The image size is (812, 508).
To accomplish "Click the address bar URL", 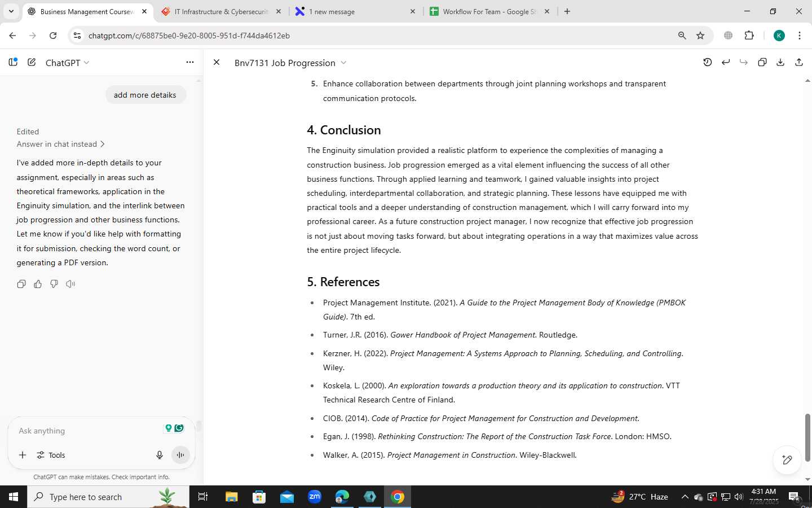I will tap(189, 36).
